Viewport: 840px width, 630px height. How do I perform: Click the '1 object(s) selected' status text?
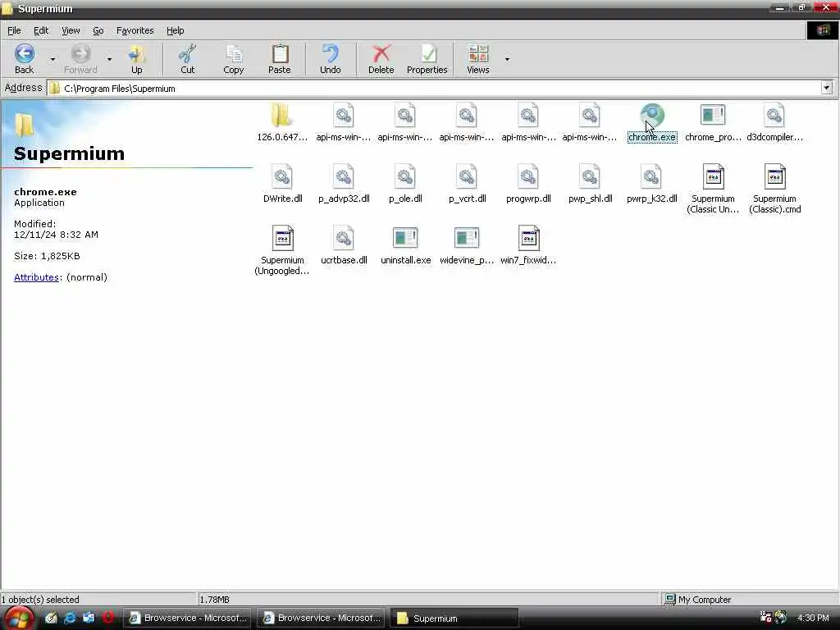[x=41, y=600]
